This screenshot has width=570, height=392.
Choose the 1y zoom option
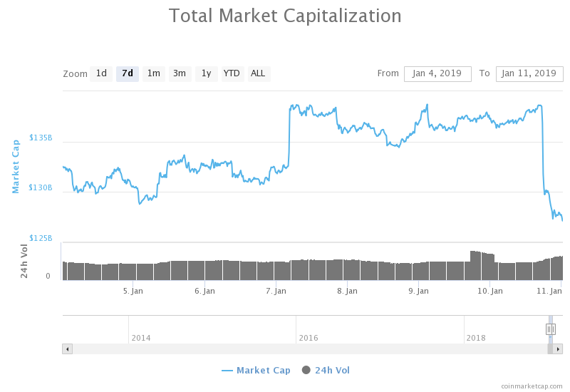pyautogui.click(x=206, y=73)
